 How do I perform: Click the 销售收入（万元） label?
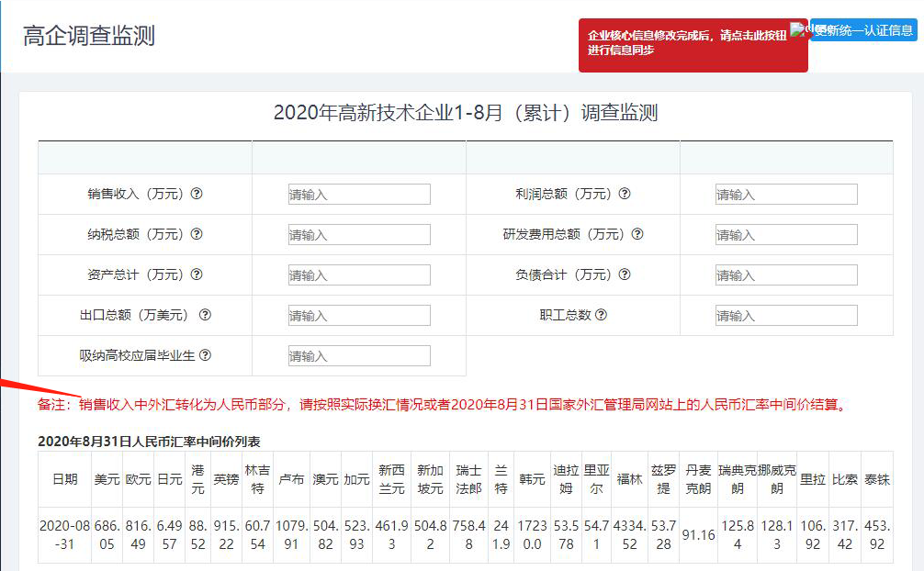pos(136,194)
